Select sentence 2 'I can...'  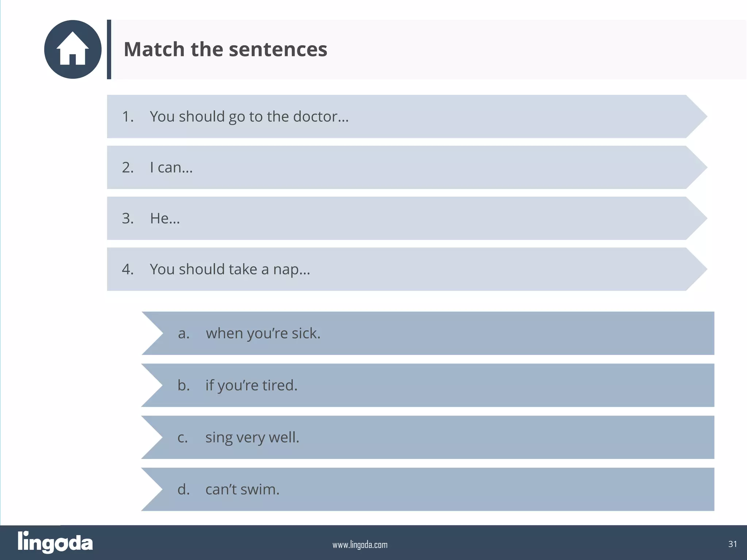[x=407, y=167]
